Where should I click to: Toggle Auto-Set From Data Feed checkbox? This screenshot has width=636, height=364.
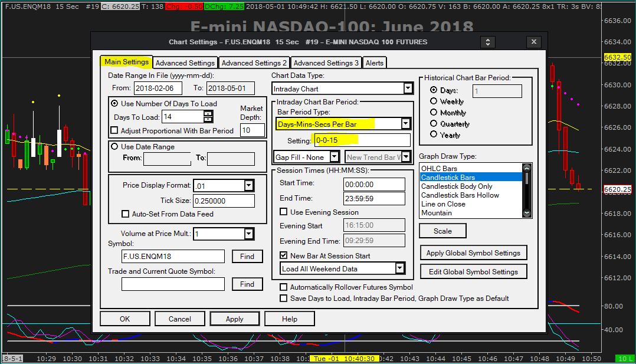[125, 214]
